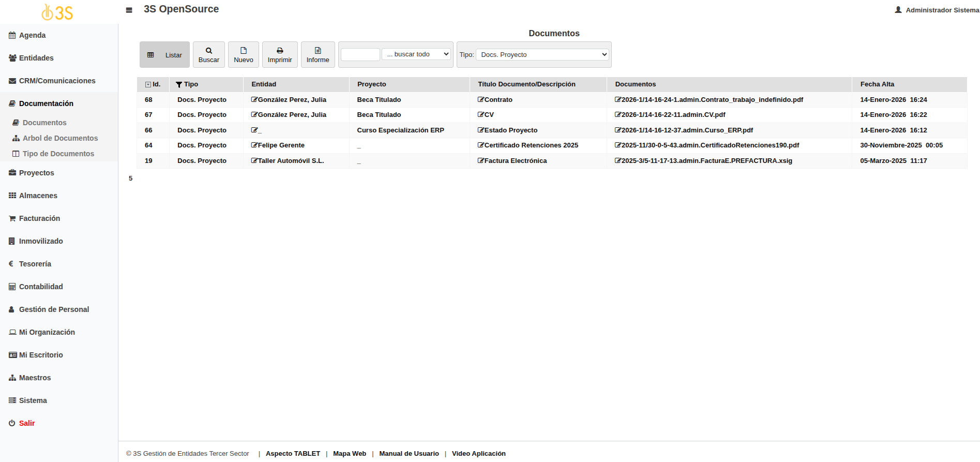The image size is (980, 462).
Task: Click edit icon beside Contrato title
Action: 481,100
